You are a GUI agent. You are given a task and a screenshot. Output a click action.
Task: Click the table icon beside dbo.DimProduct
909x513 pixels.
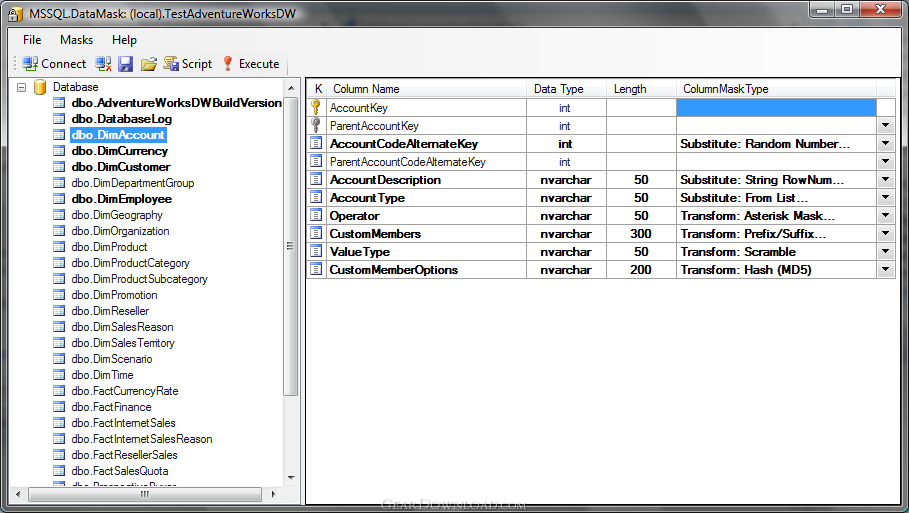click(59, 247)
